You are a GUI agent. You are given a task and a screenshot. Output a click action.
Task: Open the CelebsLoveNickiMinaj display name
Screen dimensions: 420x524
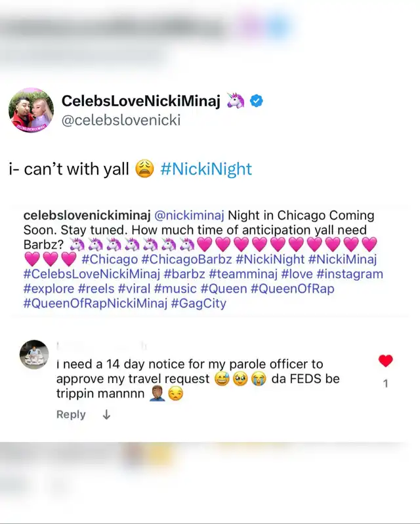coord(141,101)
